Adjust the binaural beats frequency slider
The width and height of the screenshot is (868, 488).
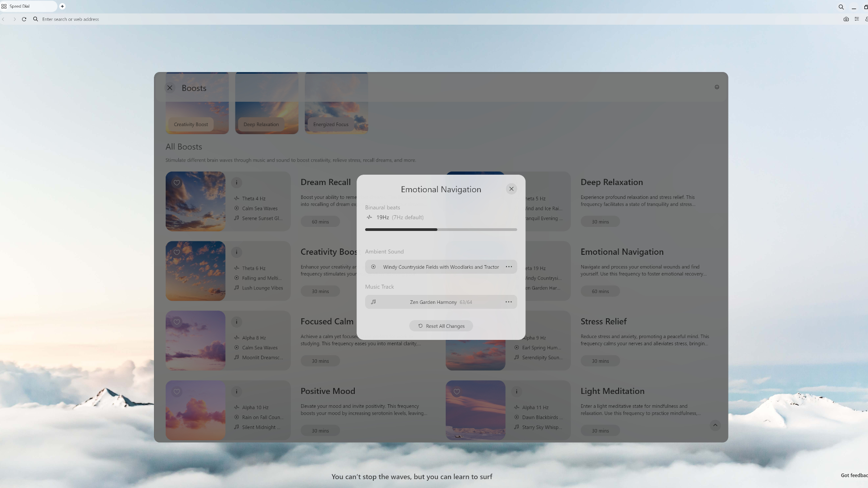[441, 230]
